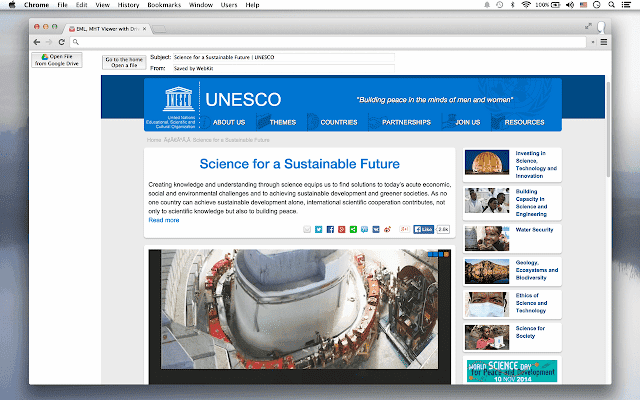Open the Water Security sidebar item
This screenshot has width=640, height=400.
point(533,230)
